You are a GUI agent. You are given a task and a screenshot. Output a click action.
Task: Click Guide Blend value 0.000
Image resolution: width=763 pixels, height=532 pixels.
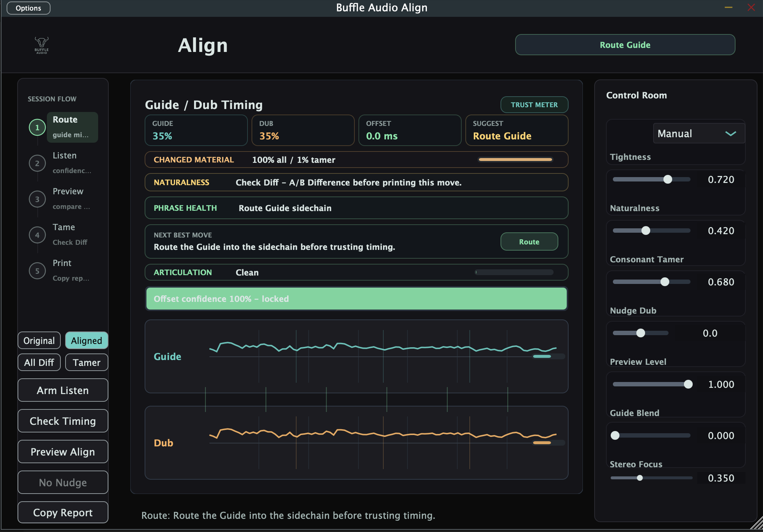point(721,436)
